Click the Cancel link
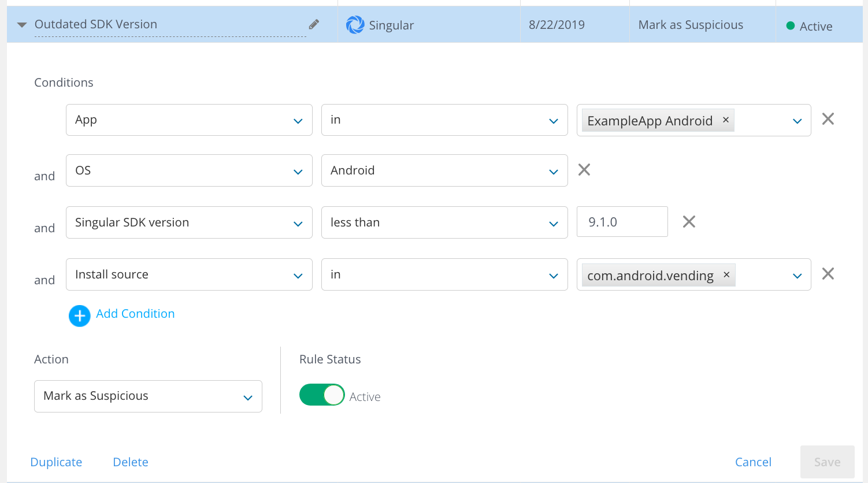 coord(753,462)
